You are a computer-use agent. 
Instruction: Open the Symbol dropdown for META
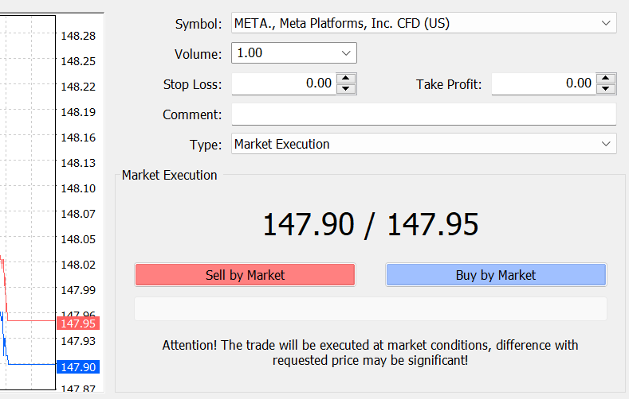tap(608, 22)
